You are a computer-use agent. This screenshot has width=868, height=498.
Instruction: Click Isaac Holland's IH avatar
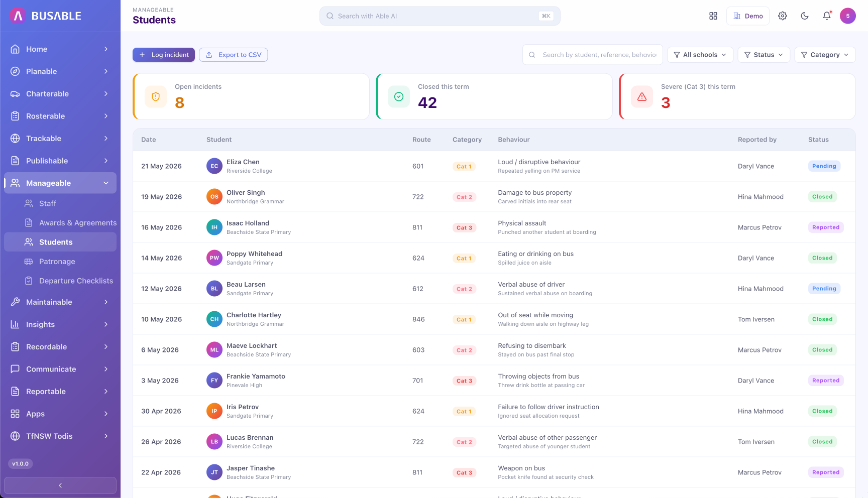tap(214, 227)
